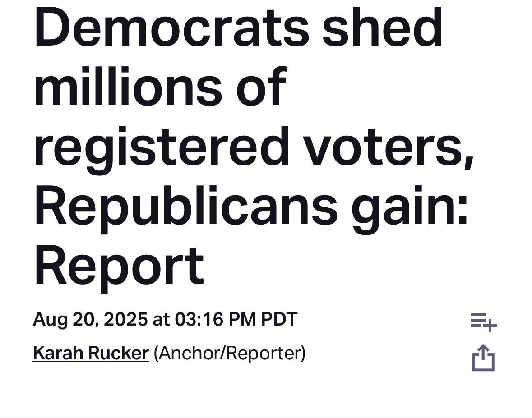The image size is (532, 418).
Task: Click "Rucker" surname in the byline
Action: [x=118, y=353]
